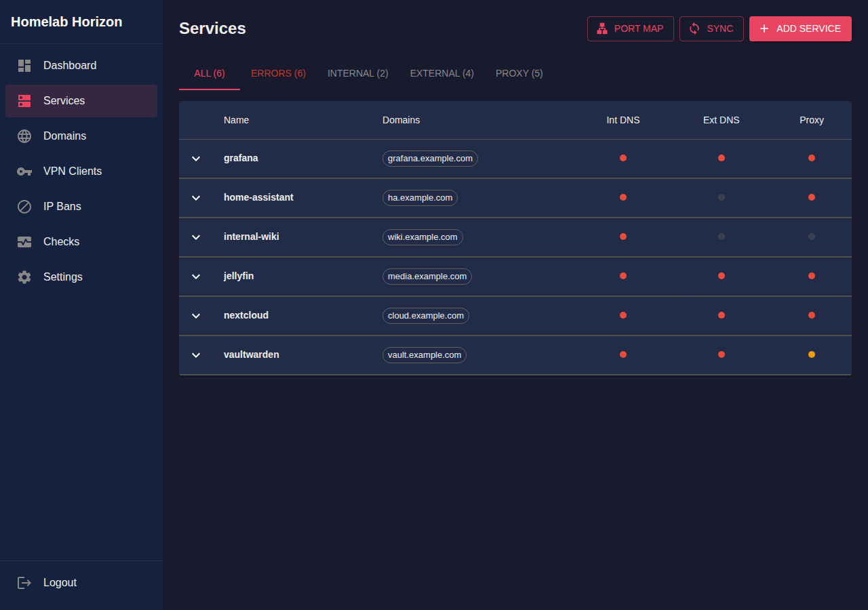Click the PORT MAP button label
868x610 pixels.
click(x=639, y=28)
